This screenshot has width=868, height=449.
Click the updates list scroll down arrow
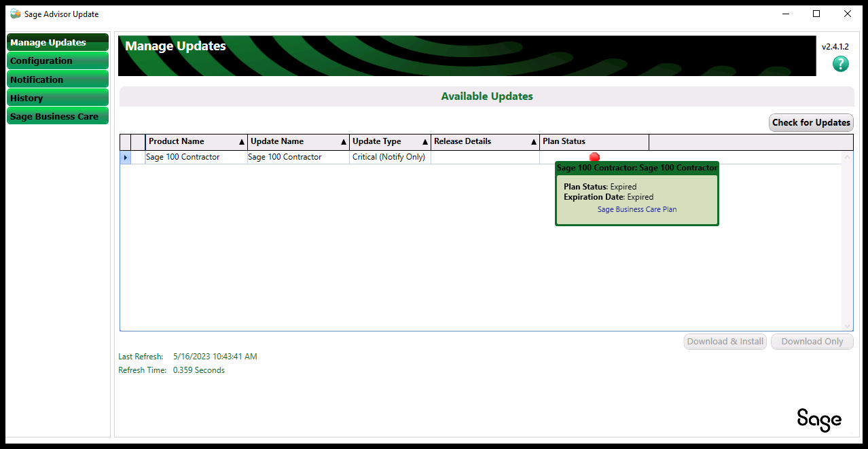click(x=848, y=326)
